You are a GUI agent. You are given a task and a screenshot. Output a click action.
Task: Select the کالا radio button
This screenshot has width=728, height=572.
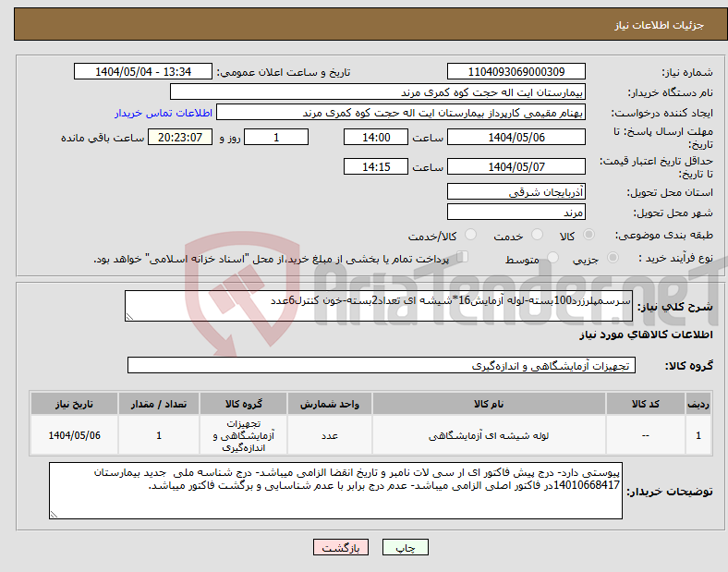point(588,235)
